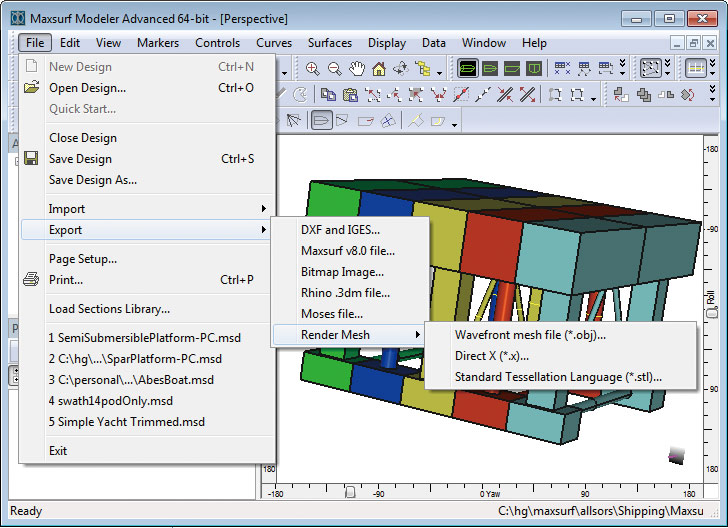728x528 pixels.
Task: Open the controls toolbar dropdown arrow
Action: coord(594,99)
